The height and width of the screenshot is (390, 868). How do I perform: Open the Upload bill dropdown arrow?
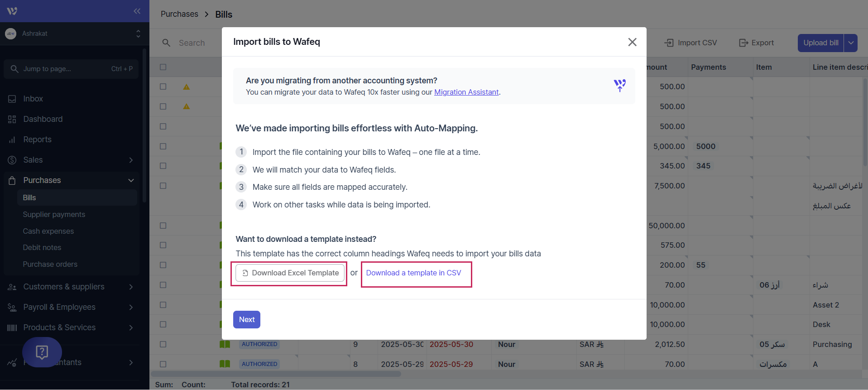pos(851,43)
